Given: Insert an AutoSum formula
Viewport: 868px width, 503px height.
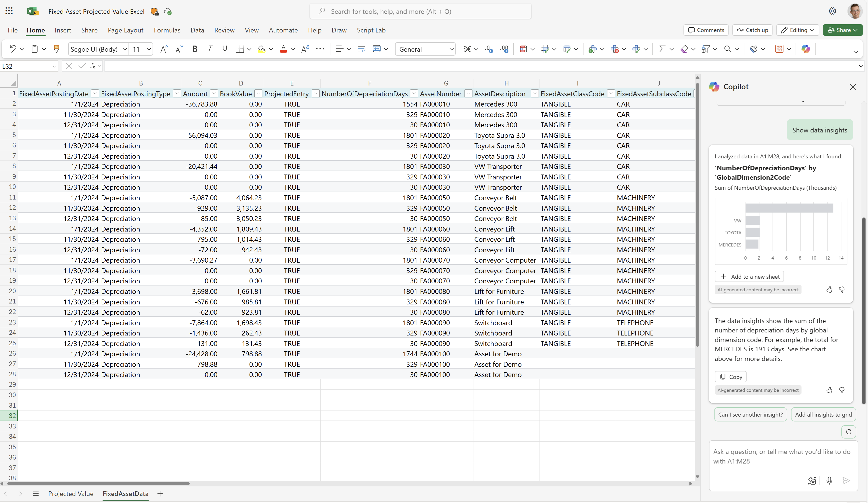Looking at the screenshot, I should (663, 49).
